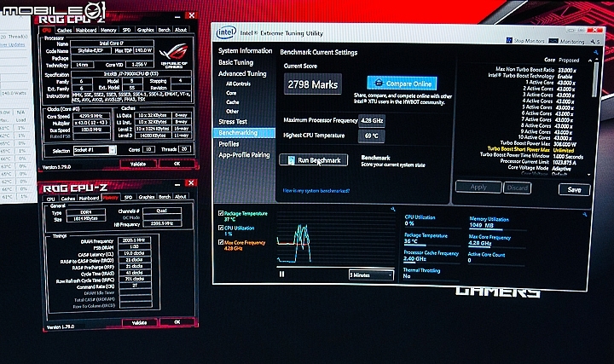The image size is (614, 364).
Task: Select the Processor Current Limit row
Action: tap(538, 162)
